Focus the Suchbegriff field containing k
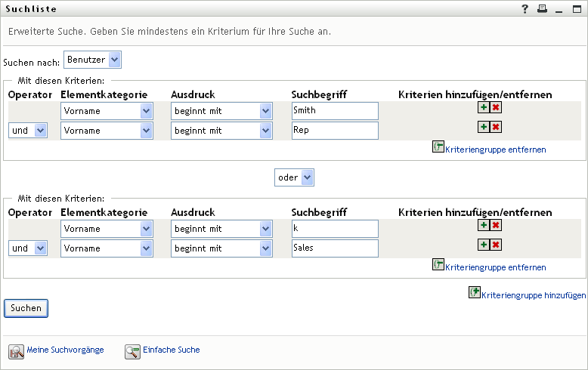This screenshot has width=588, height=370. pyautogui.click(x=335, y=229)
